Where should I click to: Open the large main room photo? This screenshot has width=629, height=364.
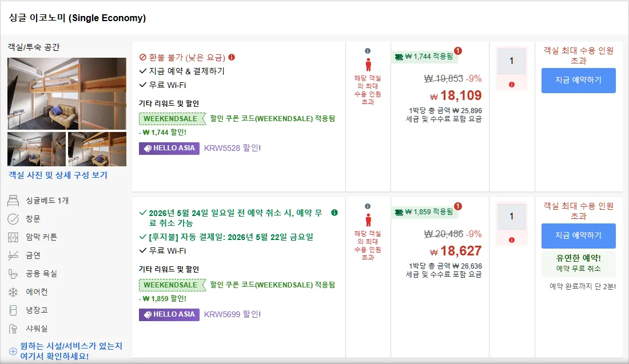click(67, 93)
